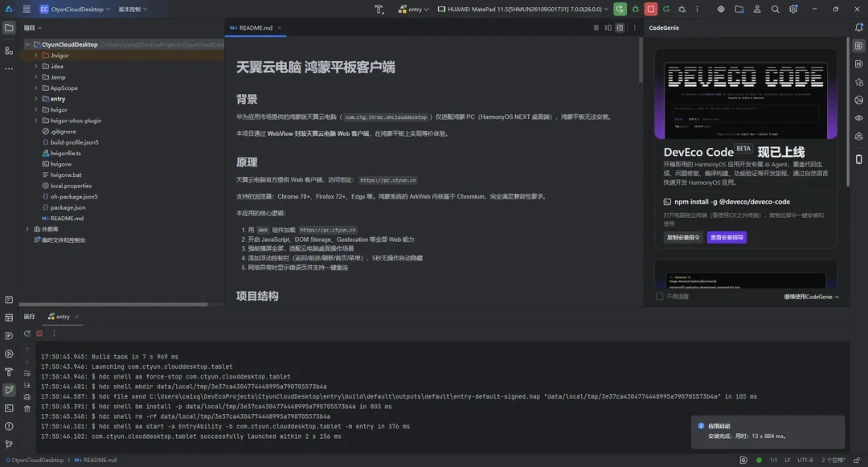
Task: Open the previewer eye icon in right sidebar
Action: (858, 118)
